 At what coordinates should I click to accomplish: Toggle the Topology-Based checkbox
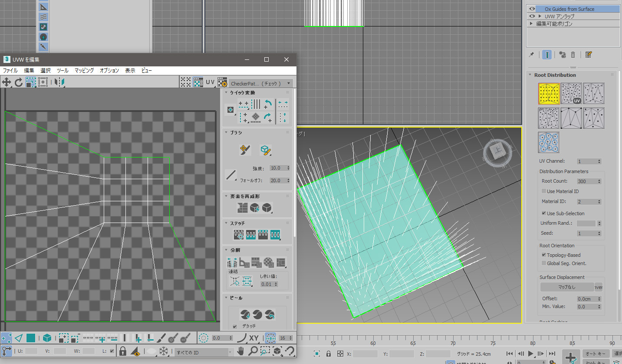544,255
